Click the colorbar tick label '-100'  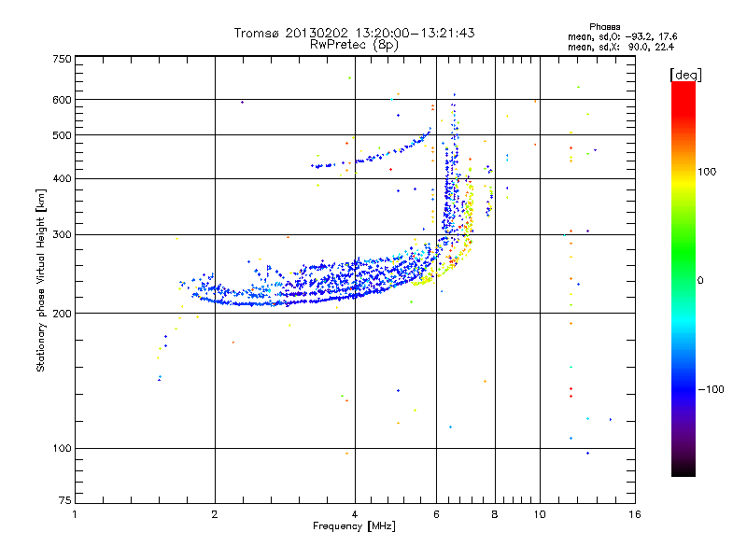pyautogui.click(x=712, y=389)
